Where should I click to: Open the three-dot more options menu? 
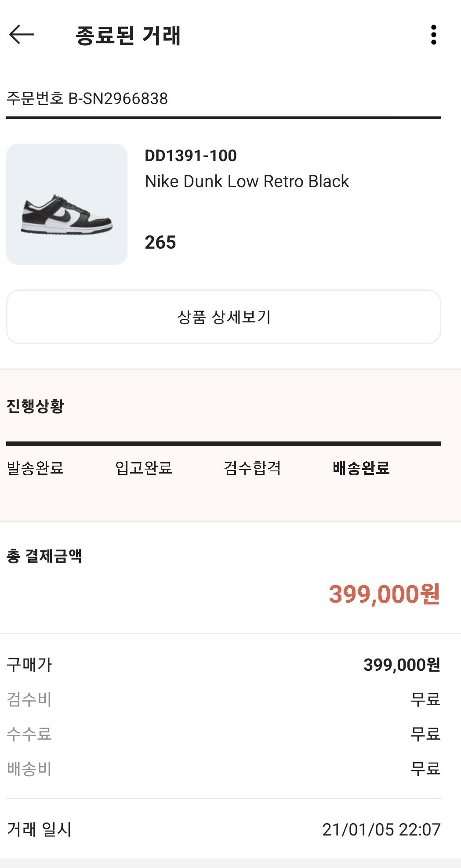pos(433,35)
